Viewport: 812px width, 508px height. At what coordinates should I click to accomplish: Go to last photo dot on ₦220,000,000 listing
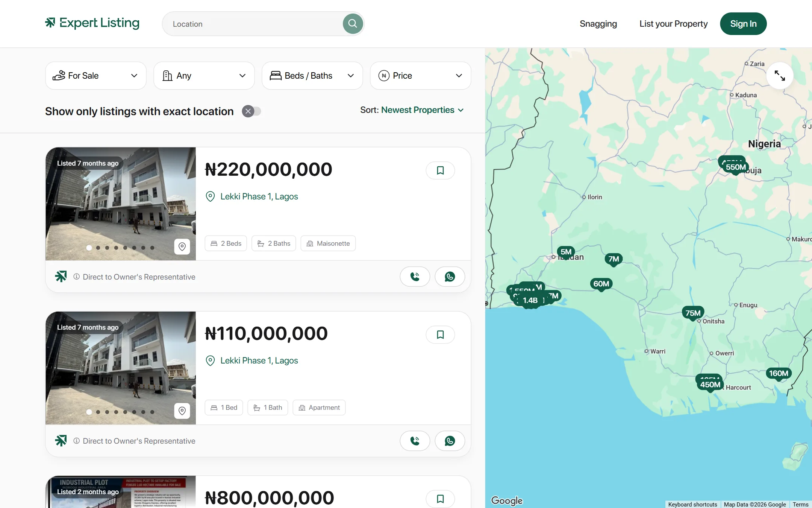tap(152, 248)
